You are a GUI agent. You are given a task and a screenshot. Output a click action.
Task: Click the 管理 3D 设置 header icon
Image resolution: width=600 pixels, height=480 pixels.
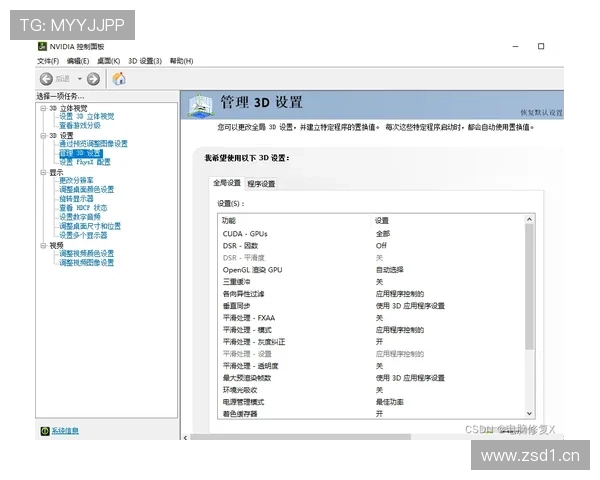(x=200, y=105)
